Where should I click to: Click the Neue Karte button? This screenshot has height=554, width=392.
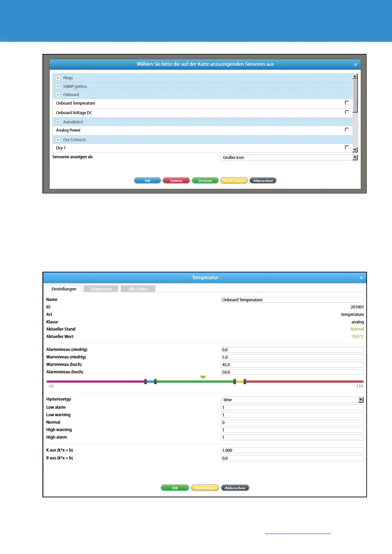[234, 181]
